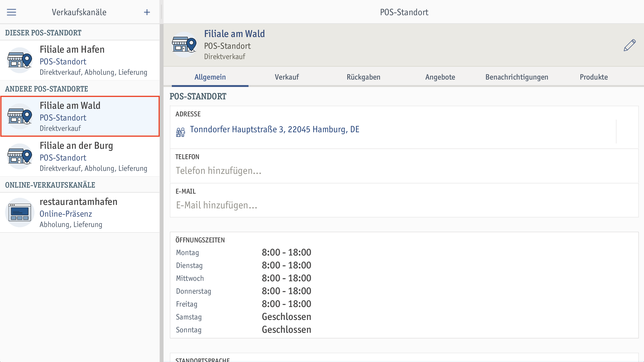Image resolution: width=644 pixels, height=362 pixels.
Task: Click restaurantamhafen online presence icon
Action: [x=20, y=212]
